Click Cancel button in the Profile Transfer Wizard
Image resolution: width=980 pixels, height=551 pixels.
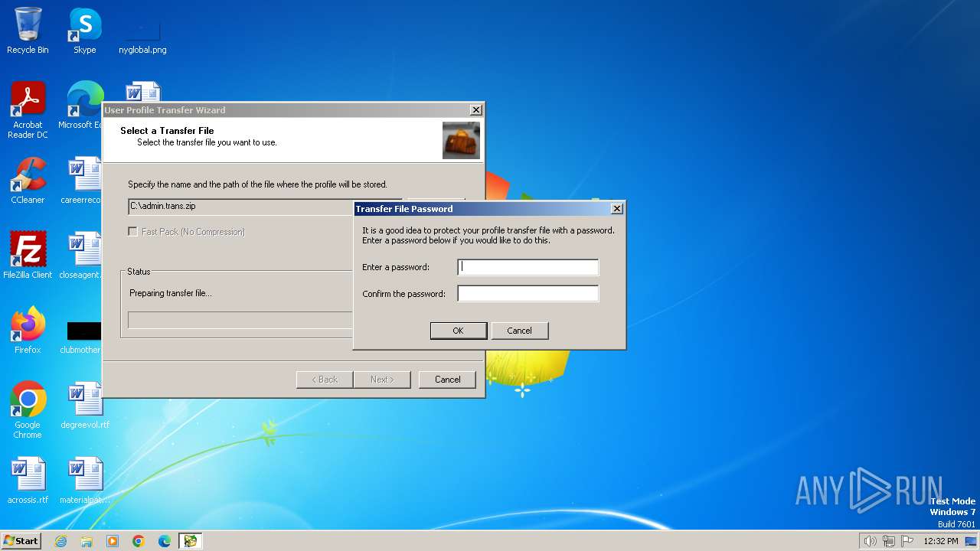447,380
